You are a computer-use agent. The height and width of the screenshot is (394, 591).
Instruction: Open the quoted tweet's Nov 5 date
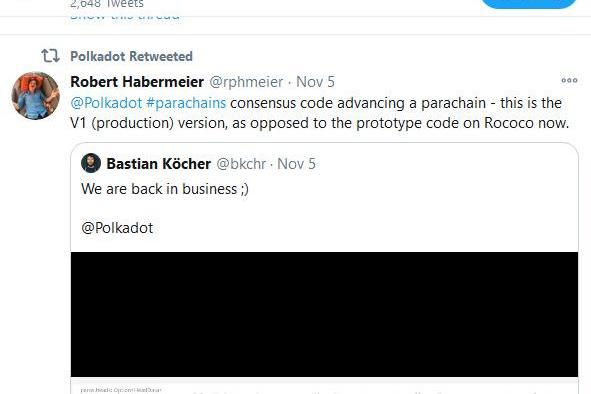[x=296, y=164]
